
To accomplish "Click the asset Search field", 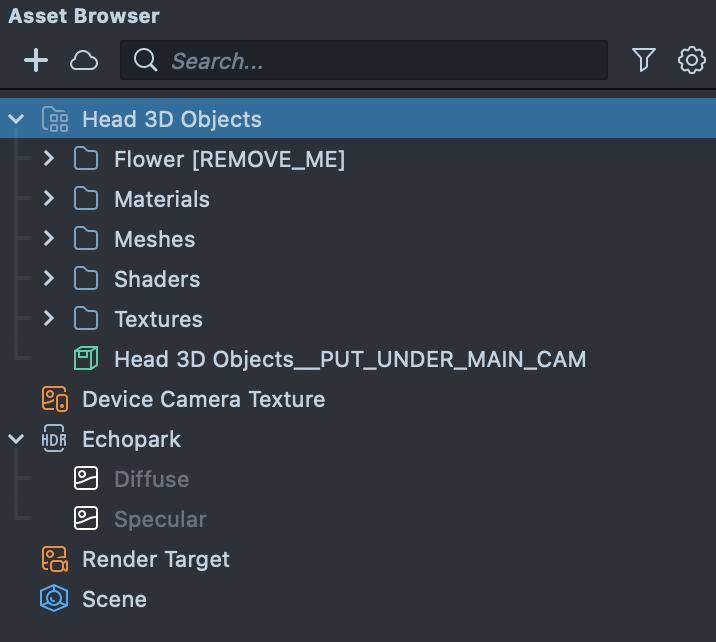I will point(380,61).
